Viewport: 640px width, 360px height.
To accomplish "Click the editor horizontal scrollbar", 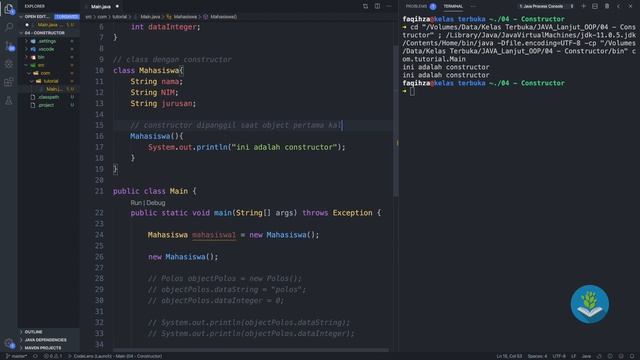I will 251,350.
